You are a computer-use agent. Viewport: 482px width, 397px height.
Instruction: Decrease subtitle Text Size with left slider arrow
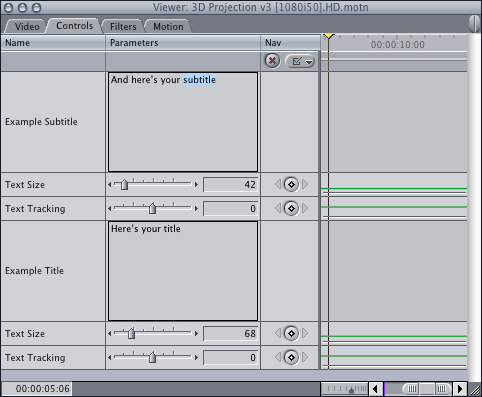coord(110,184)
